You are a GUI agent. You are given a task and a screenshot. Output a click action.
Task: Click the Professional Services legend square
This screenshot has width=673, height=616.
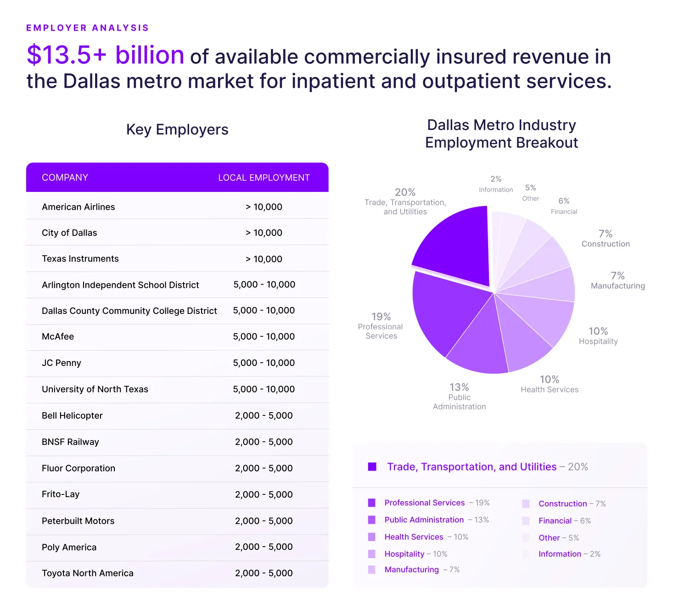tap(371, 503)
